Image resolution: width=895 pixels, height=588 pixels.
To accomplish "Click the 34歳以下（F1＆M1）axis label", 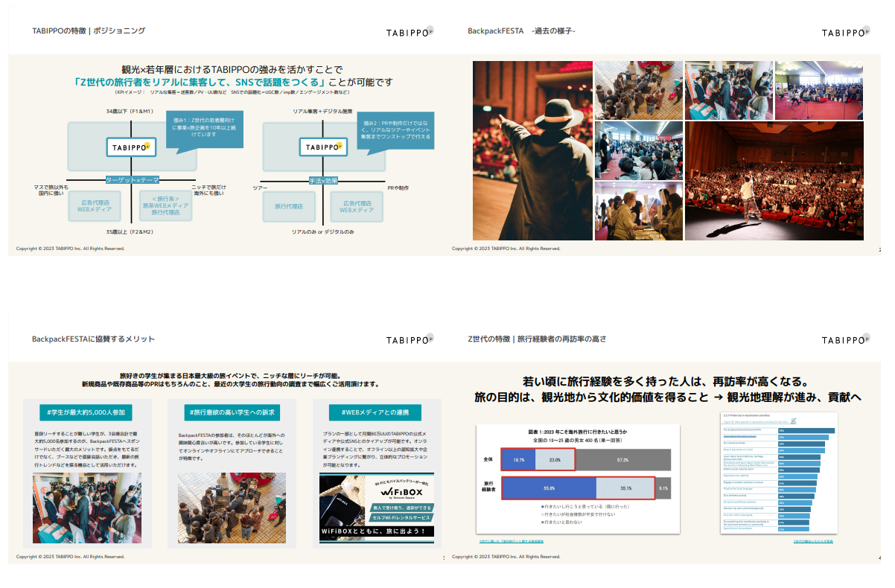I will [x=130, y=111].
